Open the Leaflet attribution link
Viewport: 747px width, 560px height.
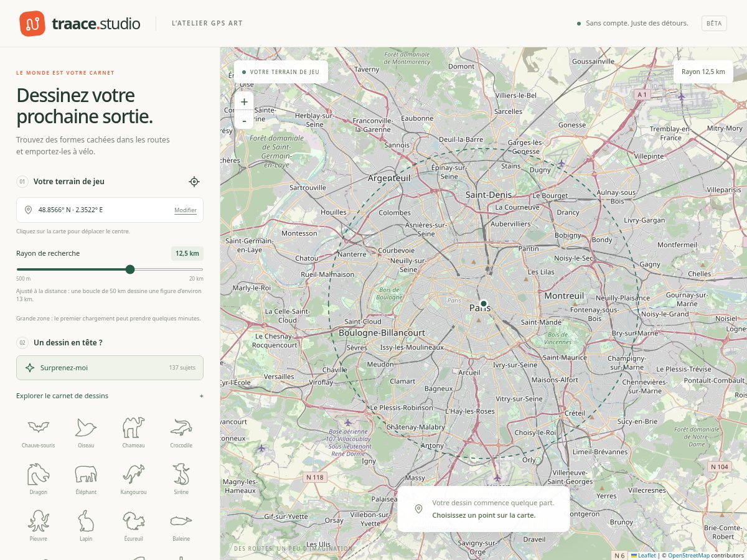(x=643, y=556)
